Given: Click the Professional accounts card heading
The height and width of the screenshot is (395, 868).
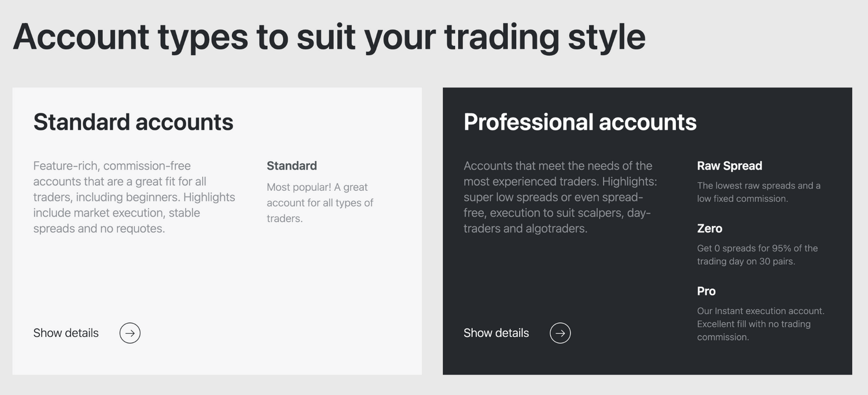Looking at the screenshot, I should [580, 122].
